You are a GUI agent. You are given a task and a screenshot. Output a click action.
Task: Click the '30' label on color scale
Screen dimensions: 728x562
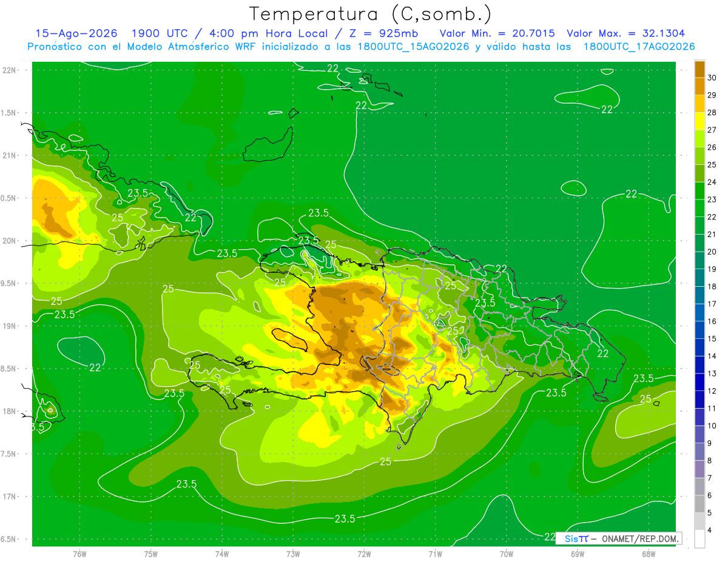[712, 78]
